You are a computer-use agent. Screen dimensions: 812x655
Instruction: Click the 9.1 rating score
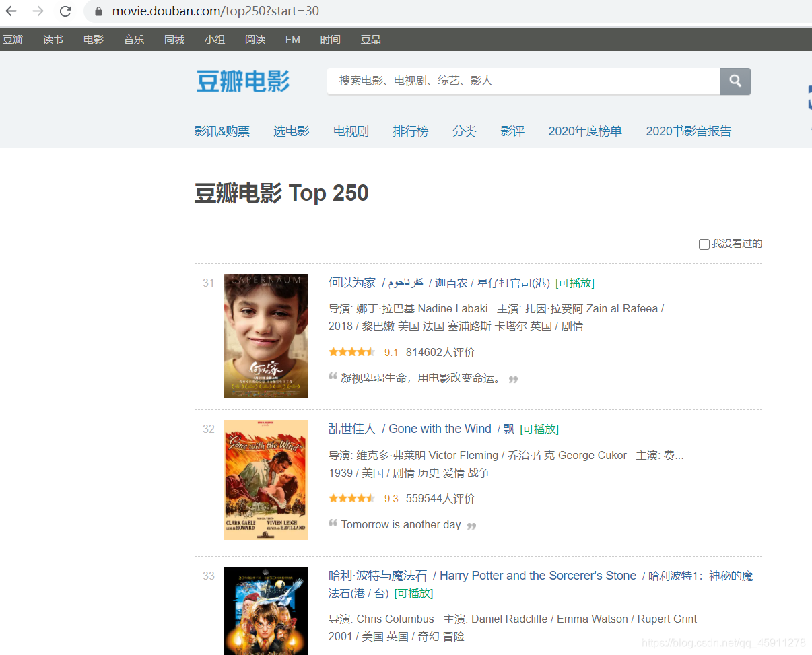click(391, 353)
